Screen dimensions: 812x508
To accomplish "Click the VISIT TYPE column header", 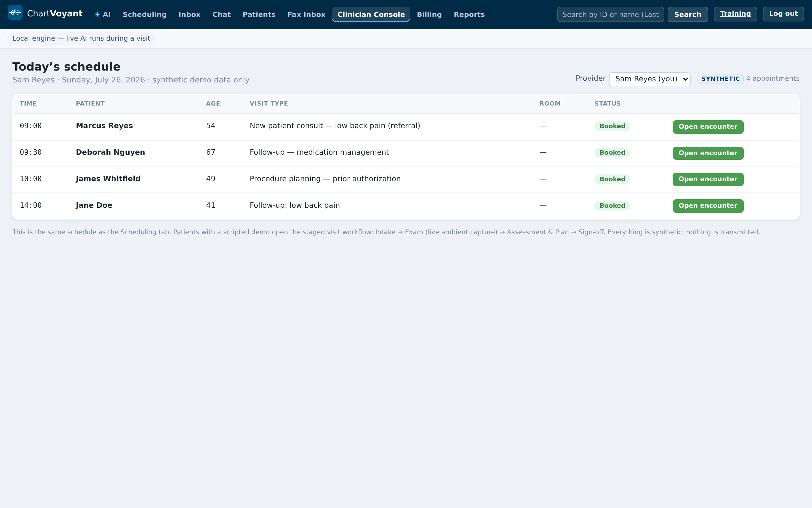I will [x=269, y=104].
